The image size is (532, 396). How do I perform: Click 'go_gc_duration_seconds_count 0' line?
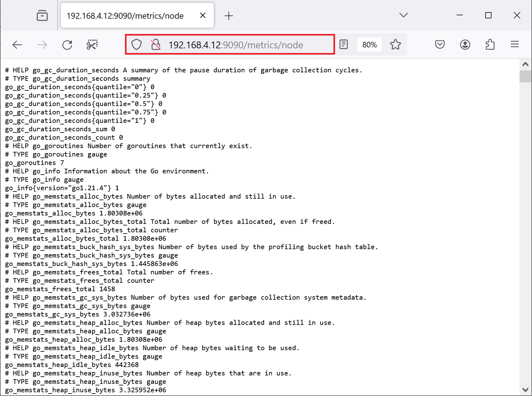pos(64,138)
